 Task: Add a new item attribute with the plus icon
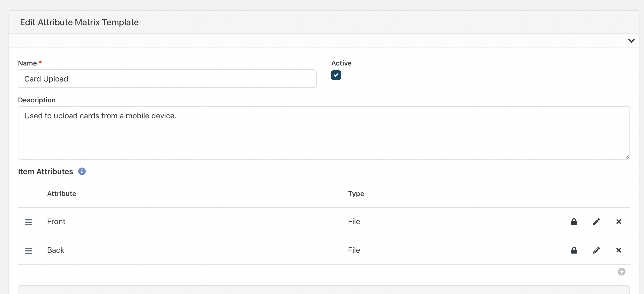[621, 271]
